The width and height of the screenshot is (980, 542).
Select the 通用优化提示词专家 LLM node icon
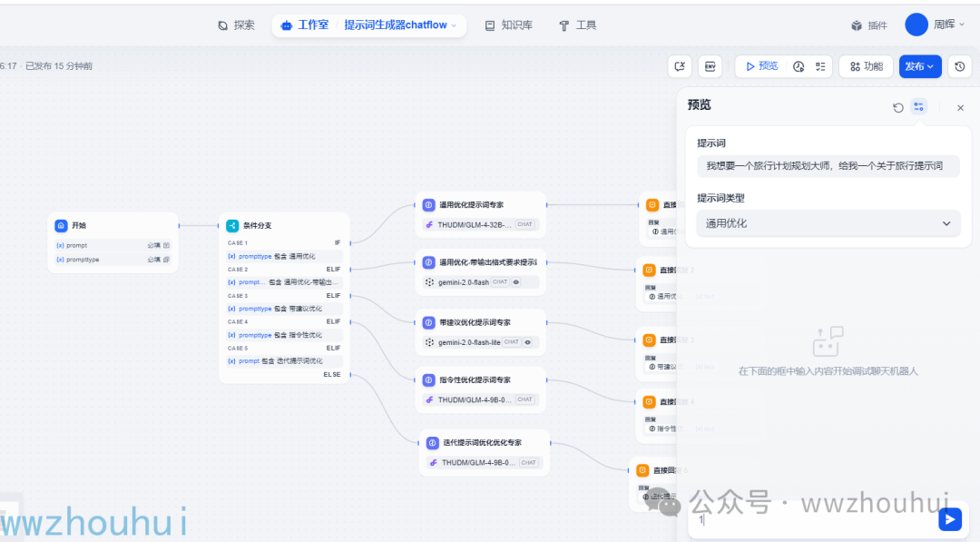pyautogui.click(x=428, y=205)
